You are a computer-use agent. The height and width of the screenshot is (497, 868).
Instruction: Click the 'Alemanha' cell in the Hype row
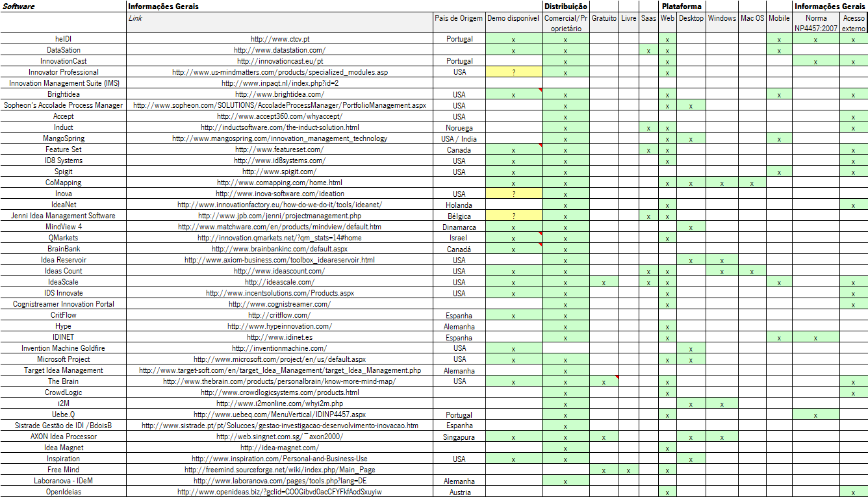[x=459, y=326]
